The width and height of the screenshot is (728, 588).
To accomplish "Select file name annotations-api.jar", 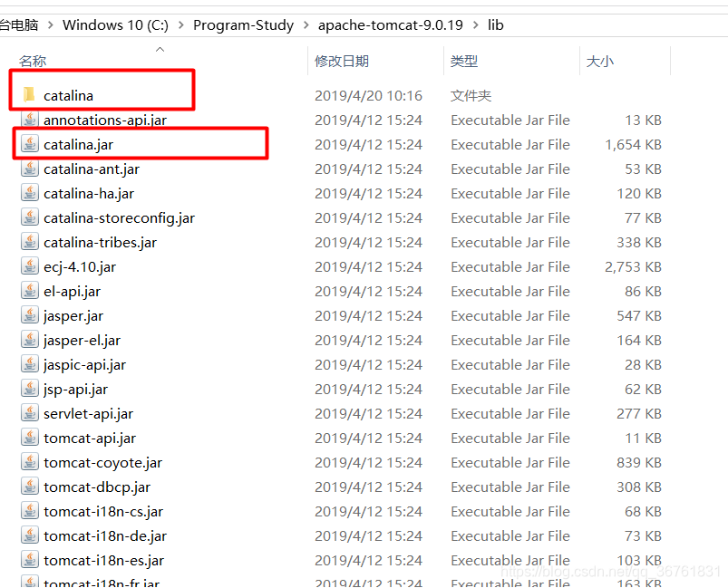I will tap(105, 120).
